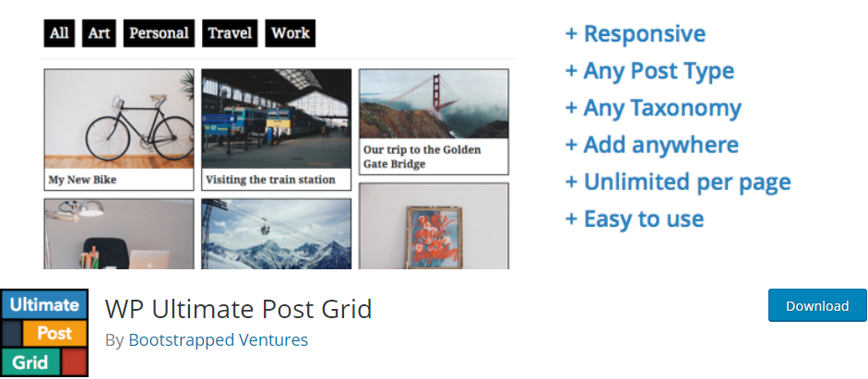This screenshot has height=379, width=868.
Task: Open the snowy mountain cable car image
Action: click(276, 234)
